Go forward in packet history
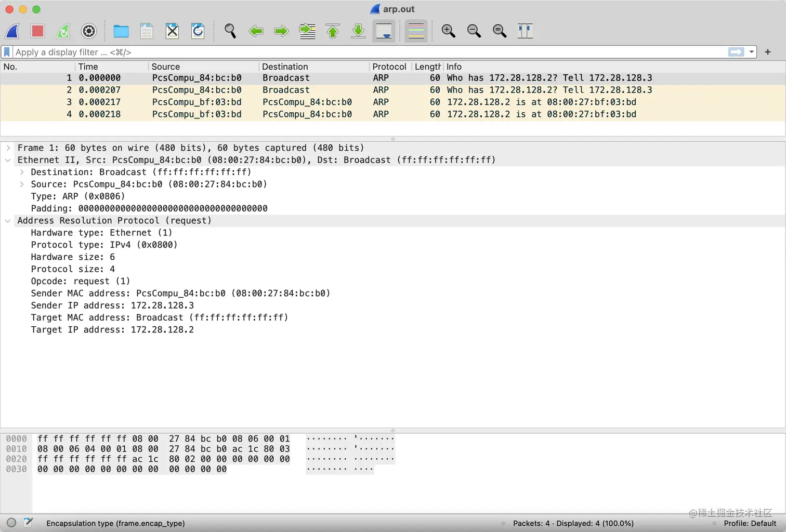786x532 pixels. tap(281, 31)
